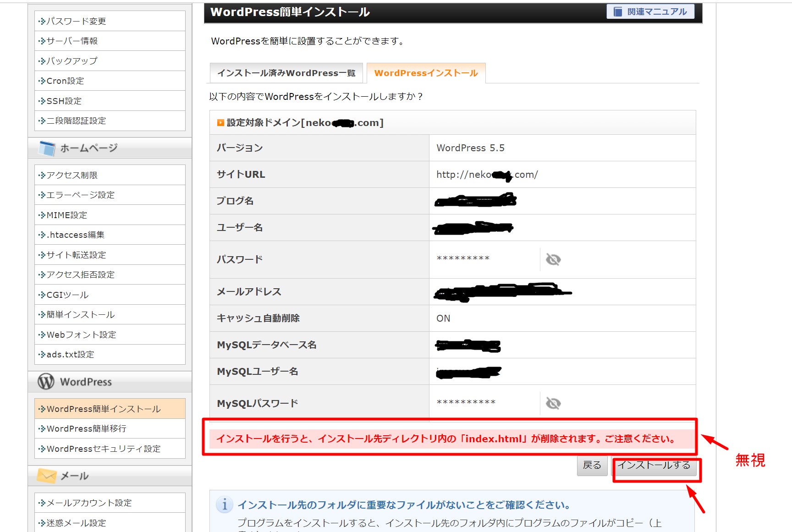Open SSH設定 page
Viewport: 792px width, 532px height.
pyautogui.click(x=110, y=101)
